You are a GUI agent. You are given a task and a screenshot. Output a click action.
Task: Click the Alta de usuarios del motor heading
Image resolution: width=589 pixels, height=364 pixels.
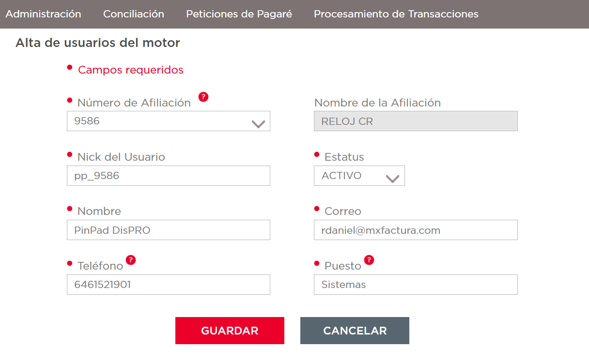pyautogui.click(x=98, y=43)
